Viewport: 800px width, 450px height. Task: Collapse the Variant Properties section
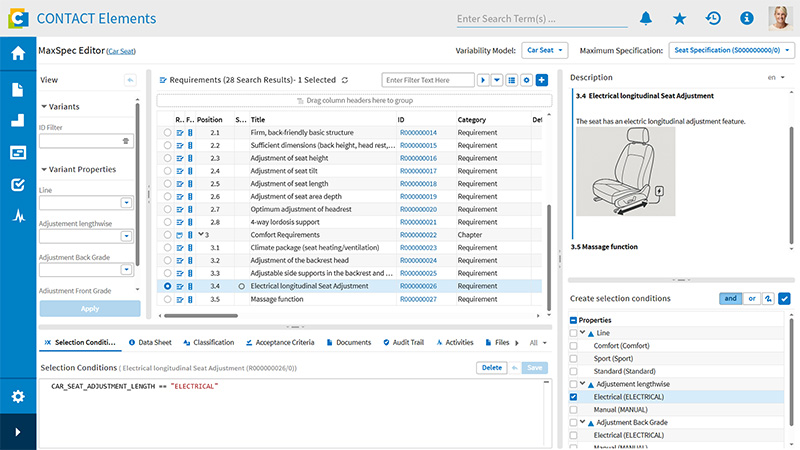[45, 169]
